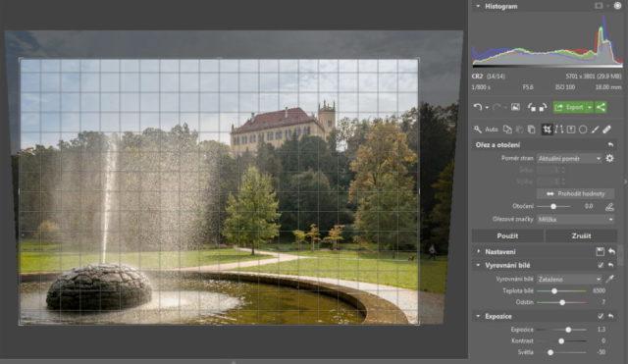Screen dimensions: 628x364
Task: Collapse the Vyrovnání bílé section
Action: coord(478,265)
